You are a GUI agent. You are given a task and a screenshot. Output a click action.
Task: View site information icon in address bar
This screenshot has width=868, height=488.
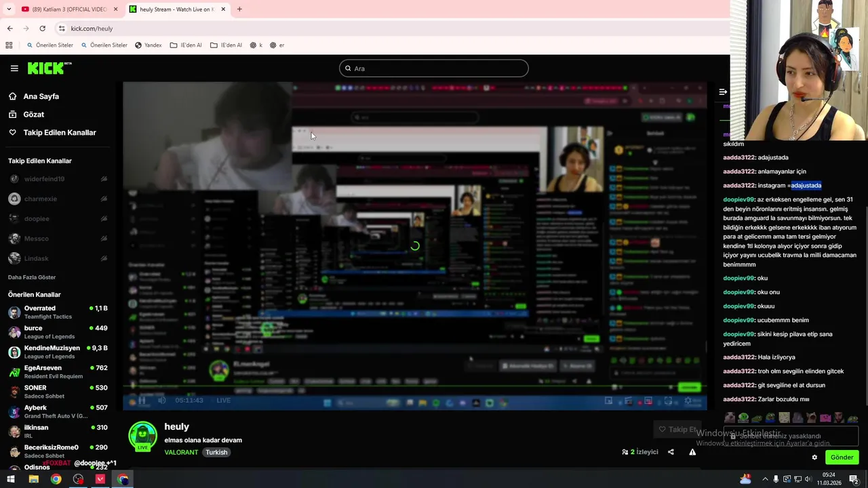click(62, 28)
